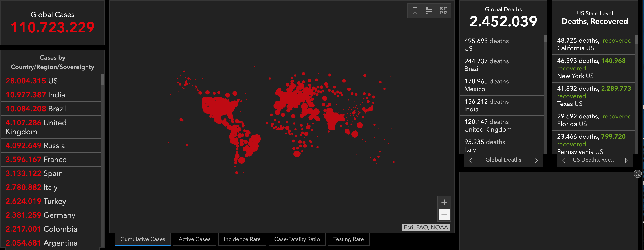Open the Incidence Rate tab
The height and width of the screenshot is (250, 644).
pyautogui.click(x=242, y=239)
